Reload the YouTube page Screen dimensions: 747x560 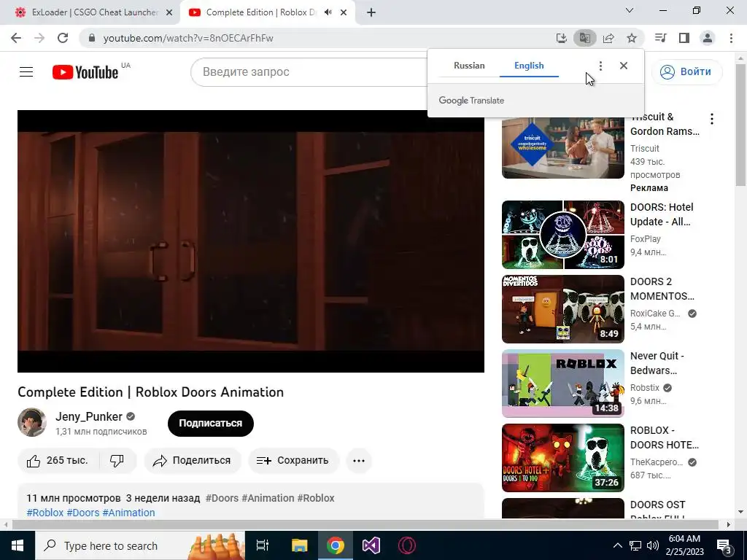(63, 38)
